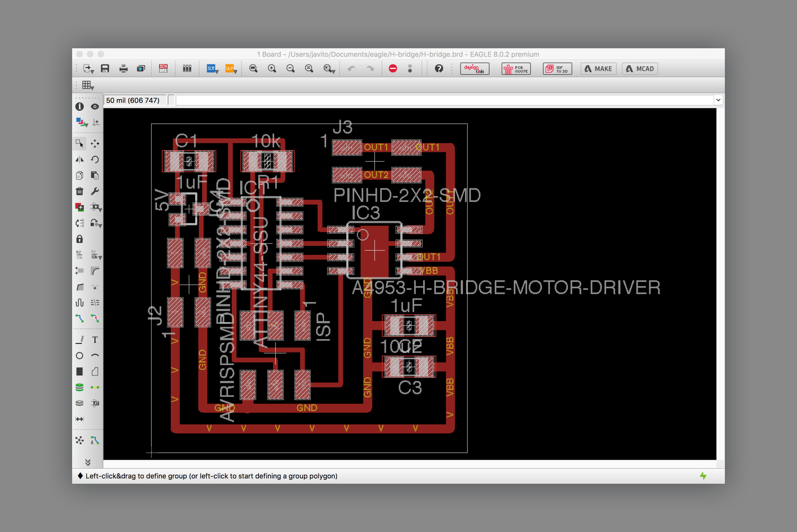Viewport: 797px width, 532px height.
Task: Select the Arc tool
Action: pos(95,356)
